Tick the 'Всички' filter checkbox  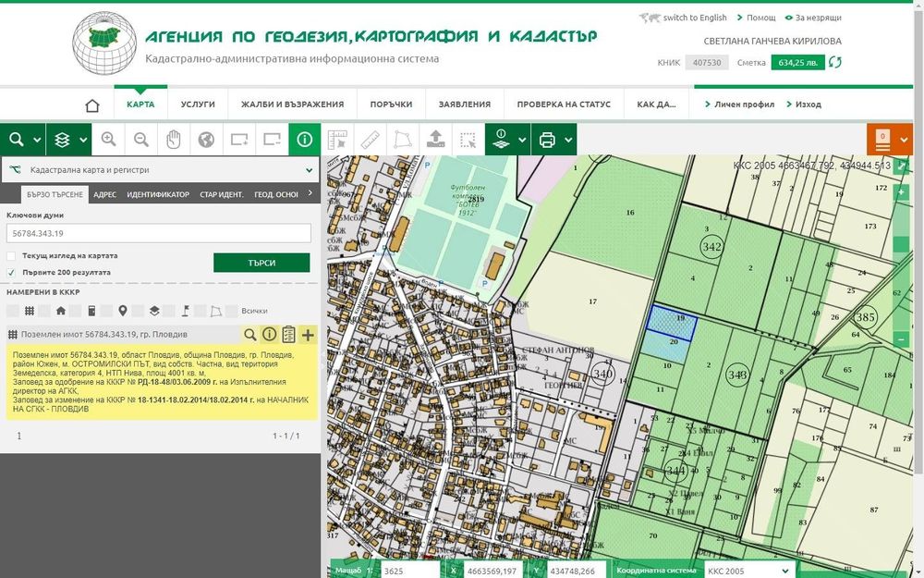pos(232,311)
